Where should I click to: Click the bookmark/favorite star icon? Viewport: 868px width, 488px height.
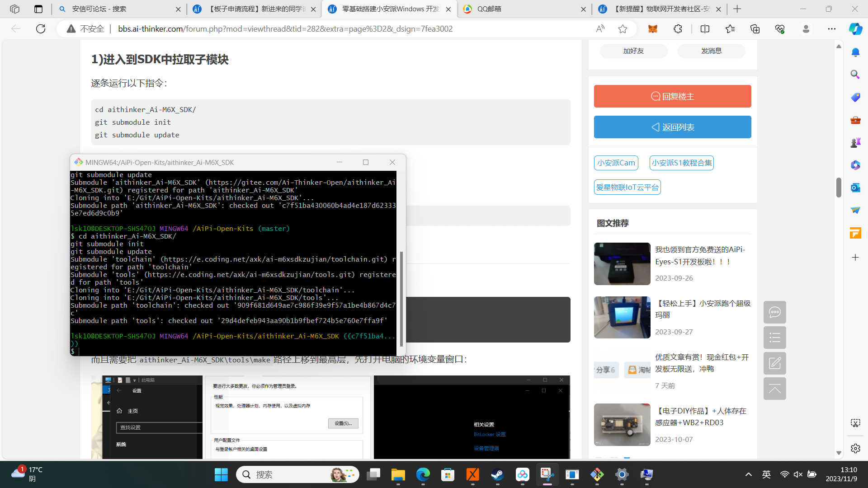tap(623, 28)
